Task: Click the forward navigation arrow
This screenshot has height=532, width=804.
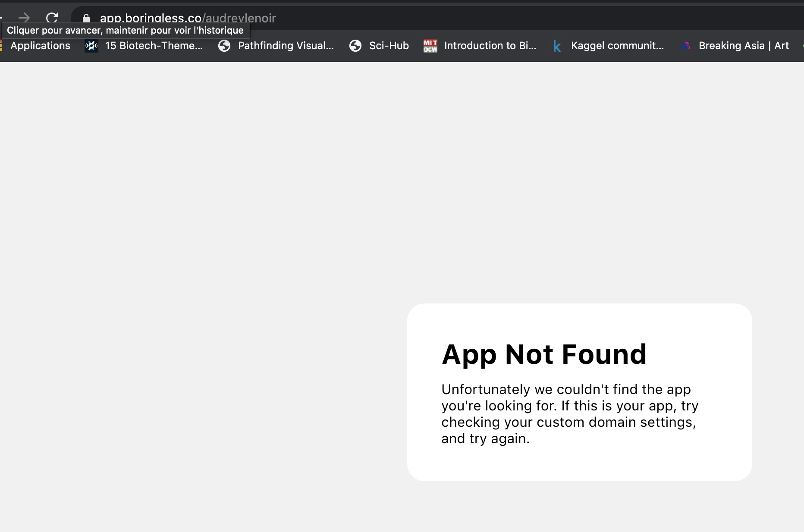Action: [x=24, y=17]
